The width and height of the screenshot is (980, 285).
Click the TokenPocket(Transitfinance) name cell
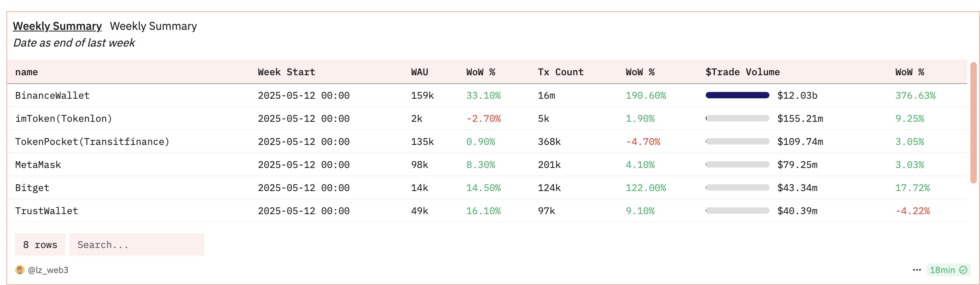click(x=92, y=142)
